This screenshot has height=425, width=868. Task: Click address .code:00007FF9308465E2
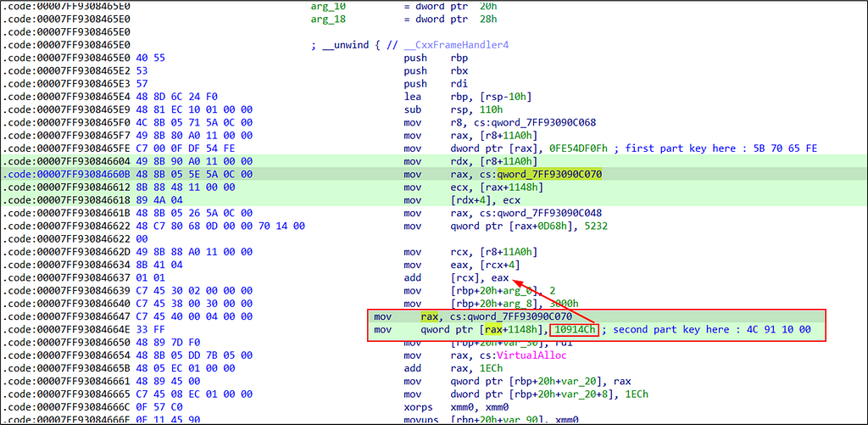pyautogui.click(x=66, y=71)
